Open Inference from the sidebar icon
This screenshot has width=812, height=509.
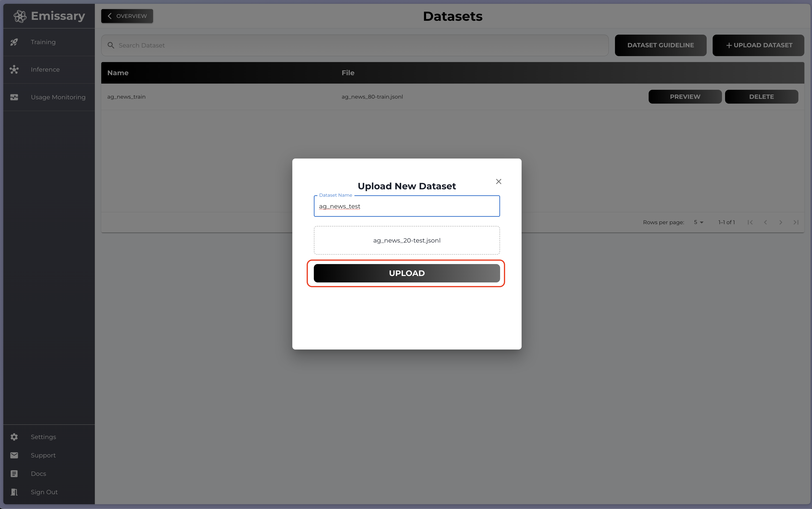pos(14,69)
